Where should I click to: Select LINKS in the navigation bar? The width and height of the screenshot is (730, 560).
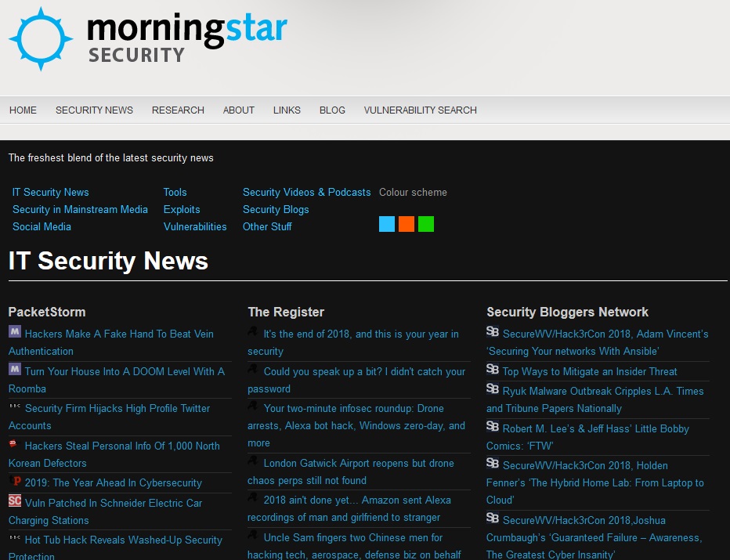[x=287, y=110]
